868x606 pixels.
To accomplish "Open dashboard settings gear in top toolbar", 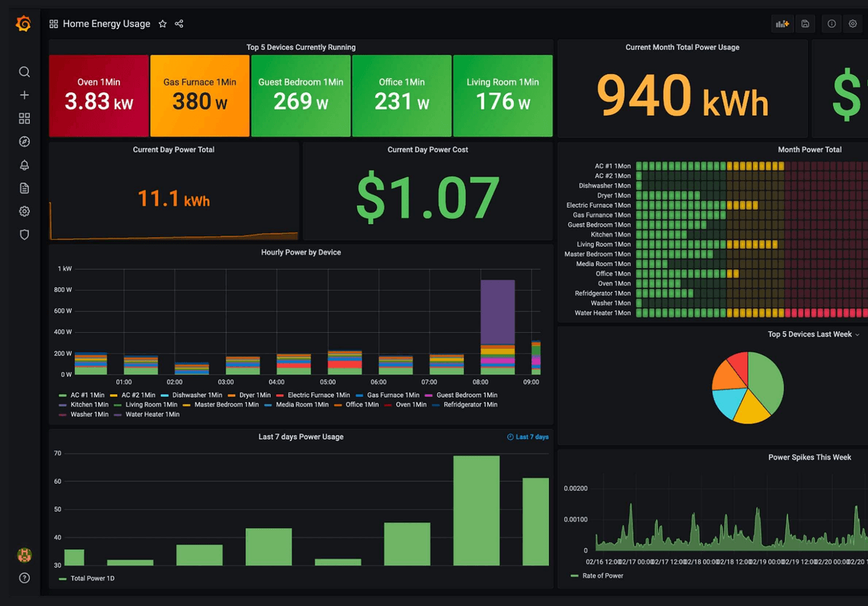I will coord(853,24).
